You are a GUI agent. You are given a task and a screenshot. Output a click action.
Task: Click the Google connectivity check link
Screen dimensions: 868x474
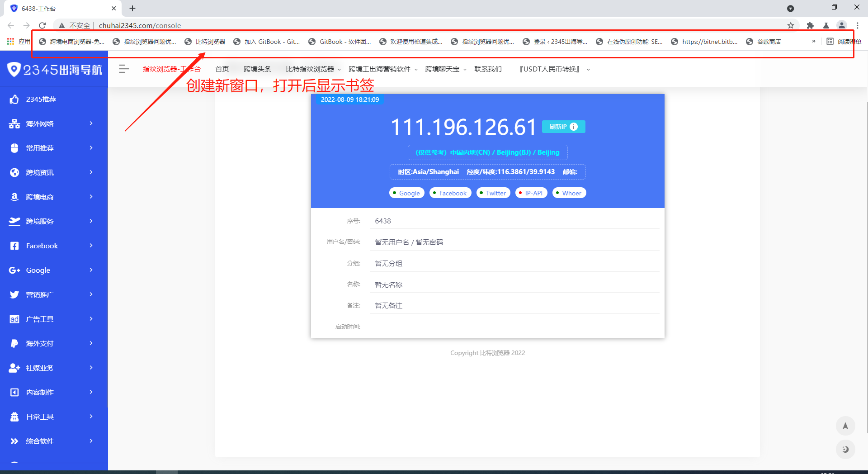click(x=407, y=193)
